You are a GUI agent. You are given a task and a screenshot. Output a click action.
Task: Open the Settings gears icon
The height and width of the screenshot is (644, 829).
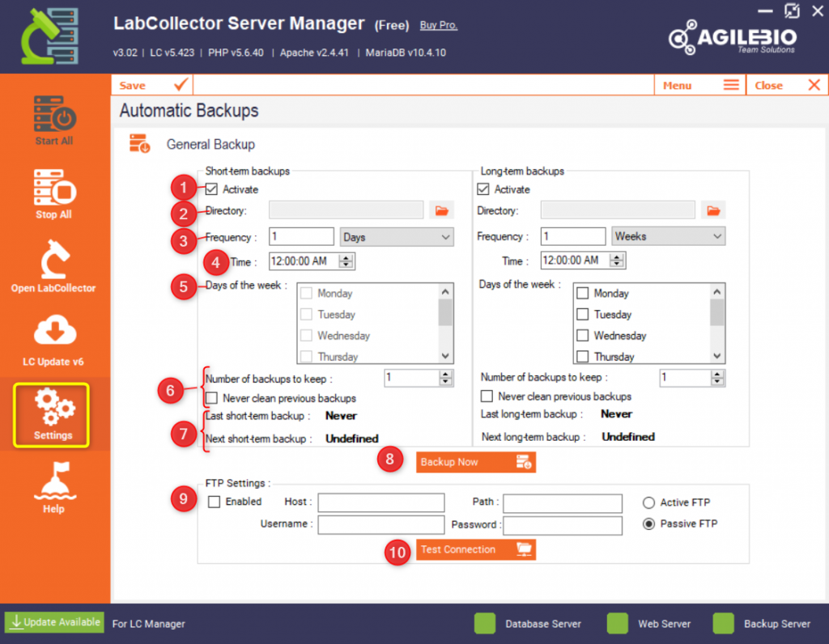(54, 407)
